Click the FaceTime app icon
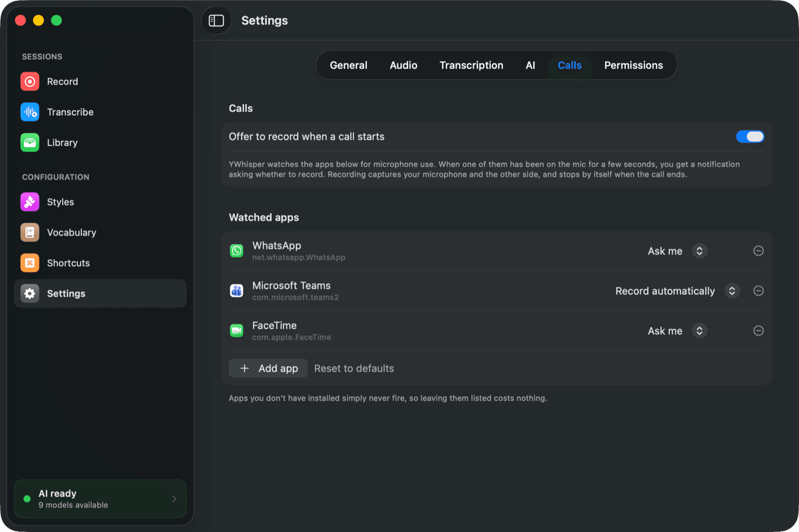 pyautogui.click(x=237, y=330)
